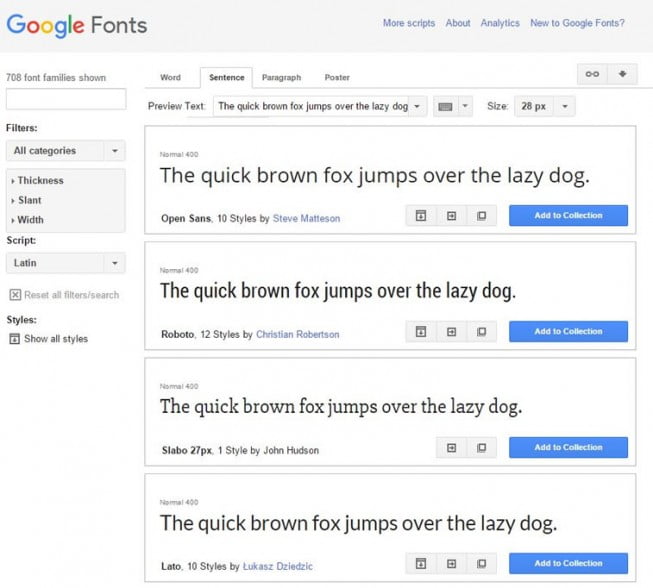This screenshot has width=653, height=588.
Task: Click the keyboard icon beside Preview Text
Action: (445, 106)
